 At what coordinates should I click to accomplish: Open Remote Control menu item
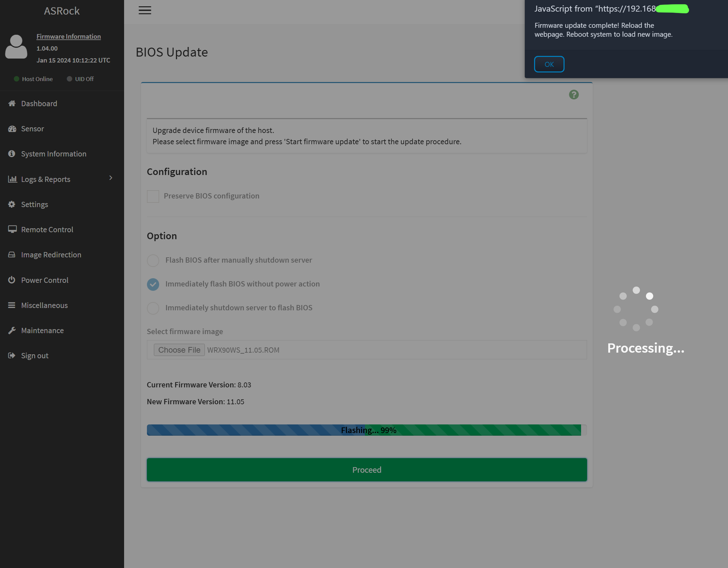(x=47, y=230)
